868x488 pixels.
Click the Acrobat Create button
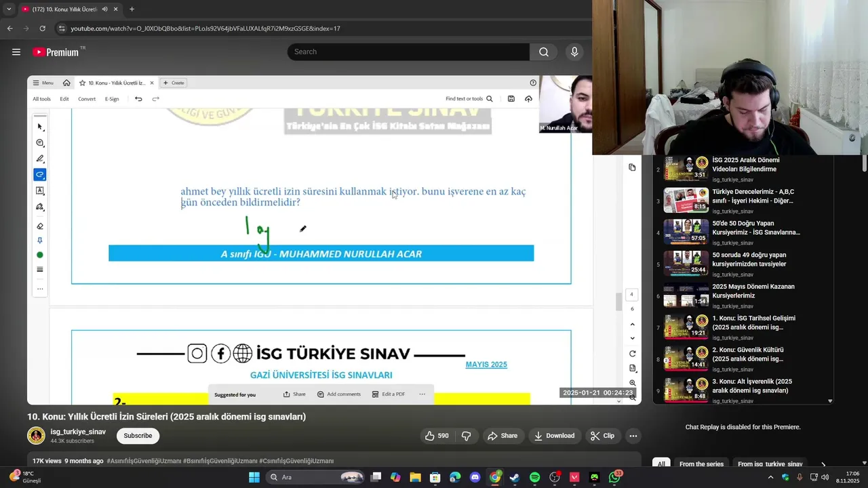(174, 83)
